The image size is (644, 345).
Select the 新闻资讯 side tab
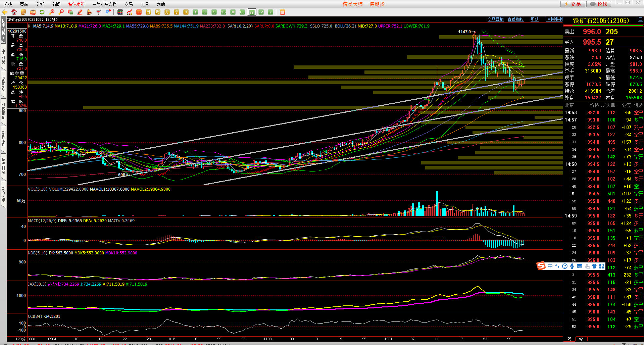[3, 194]
